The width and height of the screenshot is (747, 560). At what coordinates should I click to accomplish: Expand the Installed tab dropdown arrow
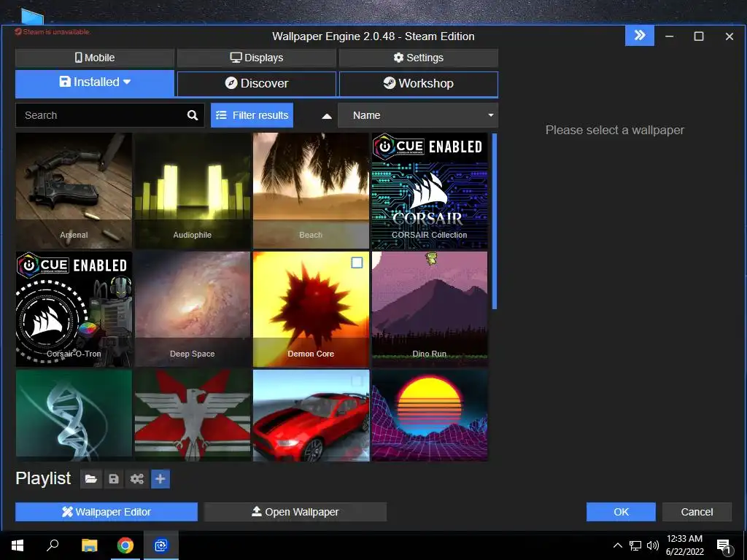click(x=127, y=82)
